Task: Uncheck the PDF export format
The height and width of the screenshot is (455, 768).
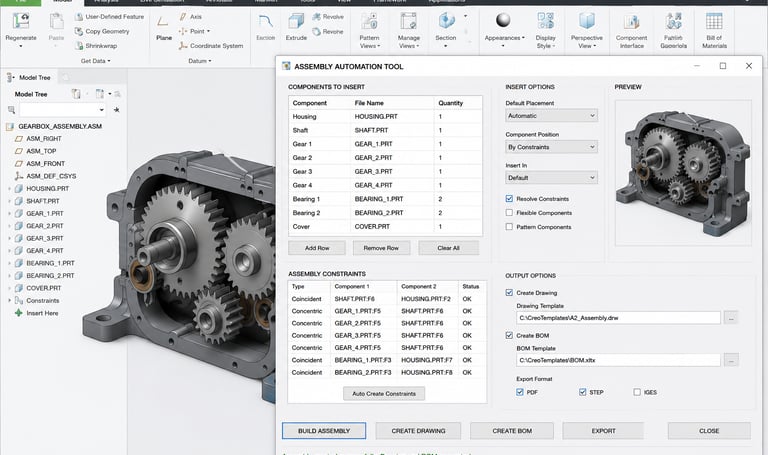Action: click(x=520, y=392)
